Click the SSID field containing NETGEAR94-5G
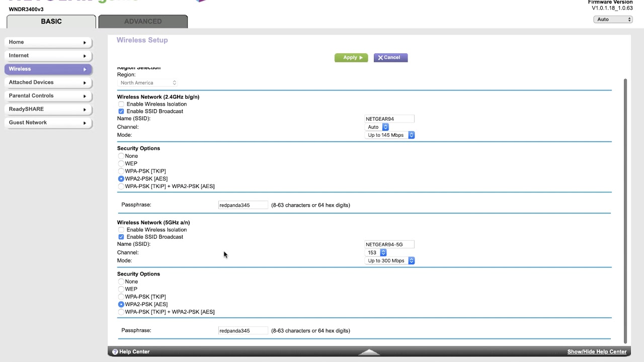 [x=389, y=245]
